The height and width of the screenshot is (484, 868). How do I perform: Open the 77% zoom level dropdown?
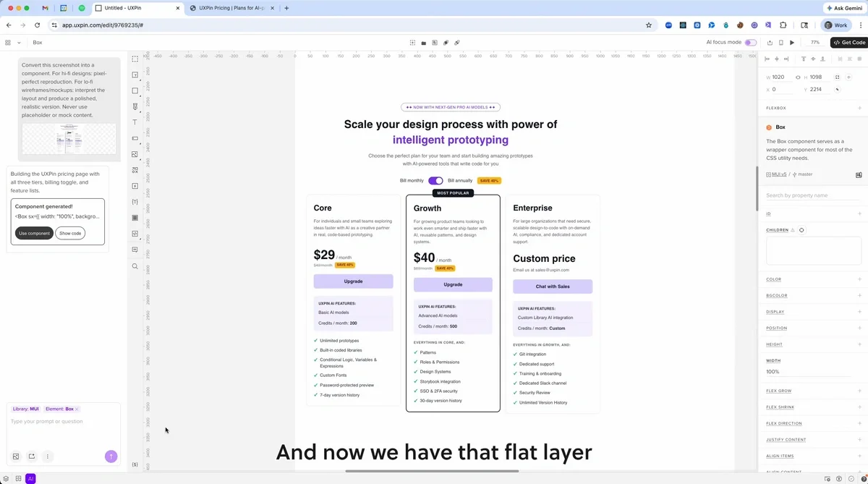pos(815,43)
